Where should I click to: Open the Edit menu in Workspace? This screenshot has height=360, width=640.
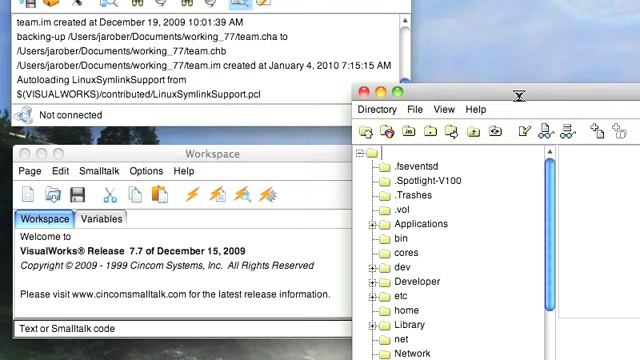click(60, 171)
